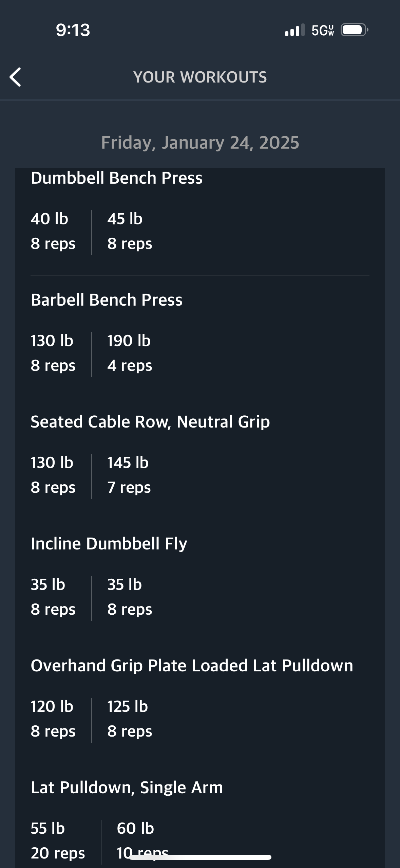
Task: Open Overhand Grip Plate Loaded Lat Pulldown
Action: click(192, 666)
